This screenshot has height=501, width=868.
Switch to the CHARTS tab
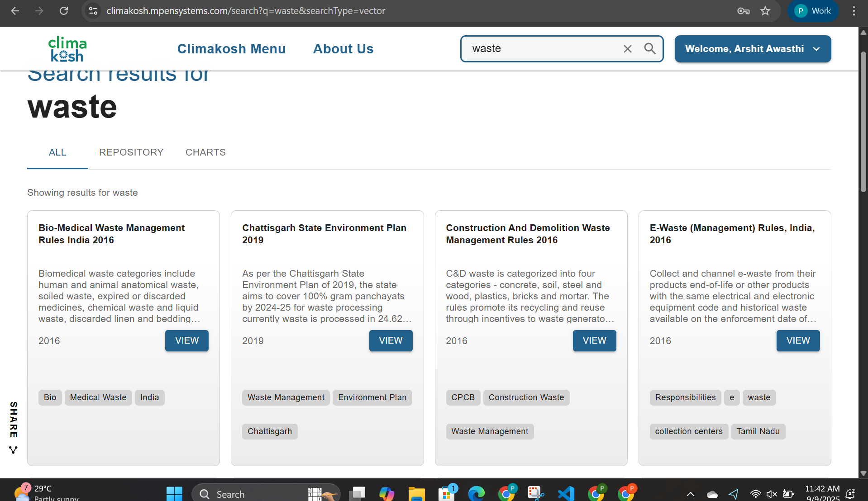pos(205,152)
